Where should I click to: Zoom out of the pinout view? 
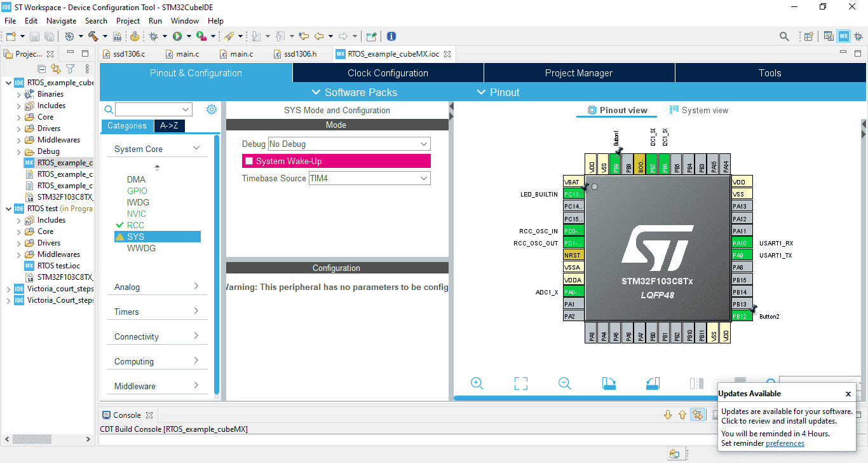pyautogui.click(x=565, y=383)
